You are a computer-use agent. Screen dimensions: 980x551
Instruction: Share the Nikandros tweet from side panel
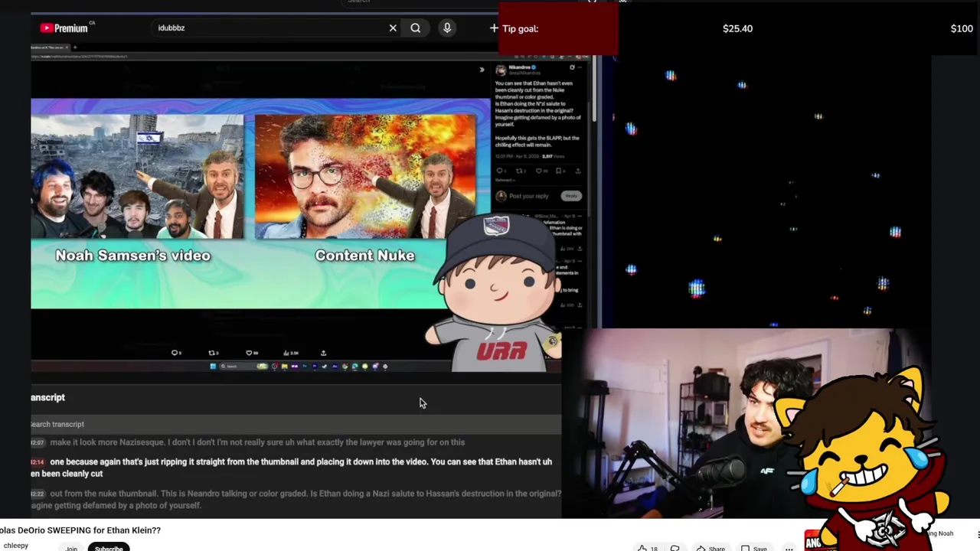pos(578,171)
